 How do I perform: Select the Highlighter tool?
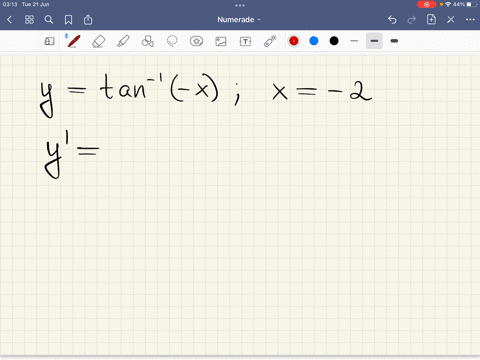pos(123,41)
